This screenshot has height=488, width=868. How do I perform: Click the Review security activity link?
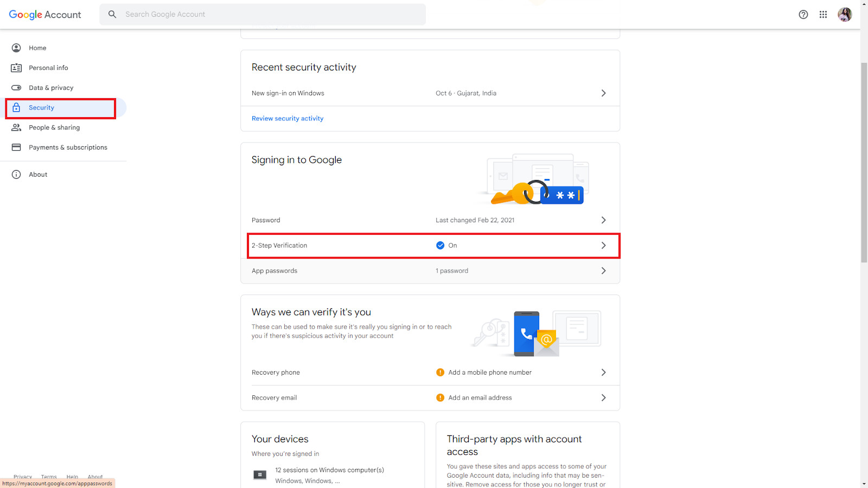pyautogui.click(x=288, y=119)
